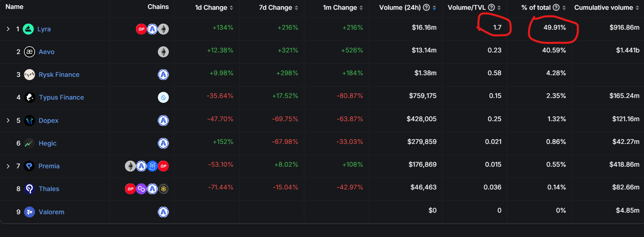
Task: Click the Thales logo icon
Action: point(29,189)
